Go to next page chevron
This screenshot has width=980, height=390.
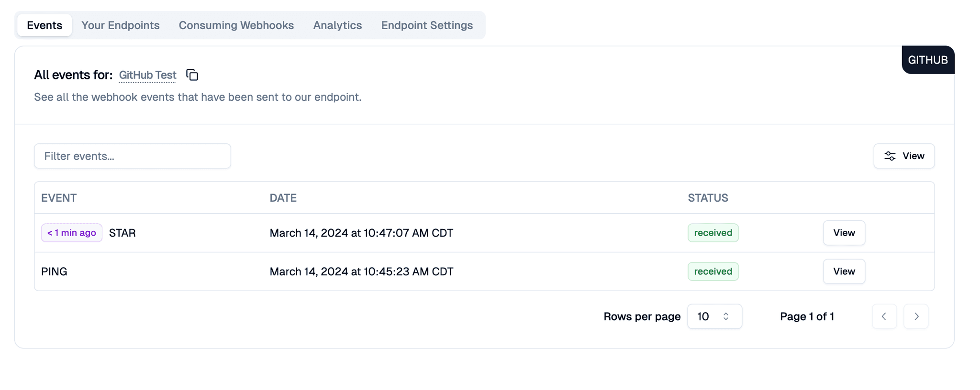tap(916, 316)
